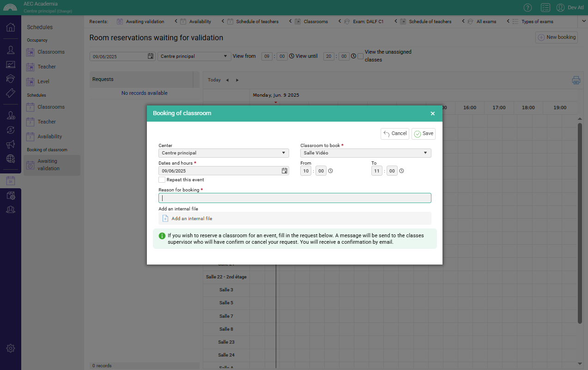Open the Awaiting validation recent tab
The image size is (588, 370).
tap(140, 21)
